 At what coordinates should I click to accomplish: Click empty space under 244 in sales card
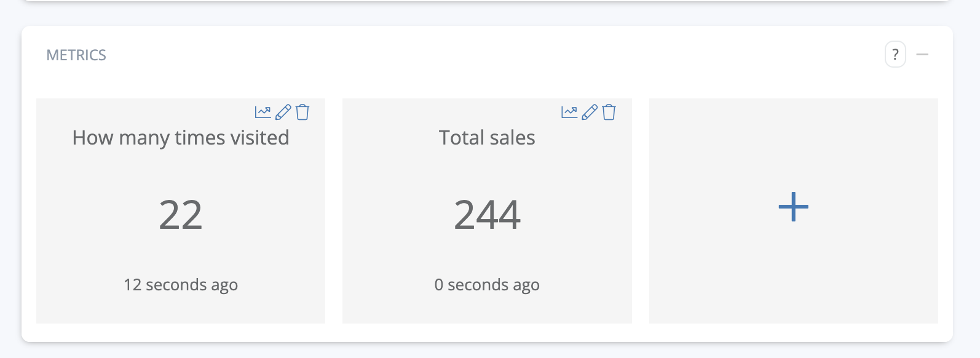click(x=487, y=253)
